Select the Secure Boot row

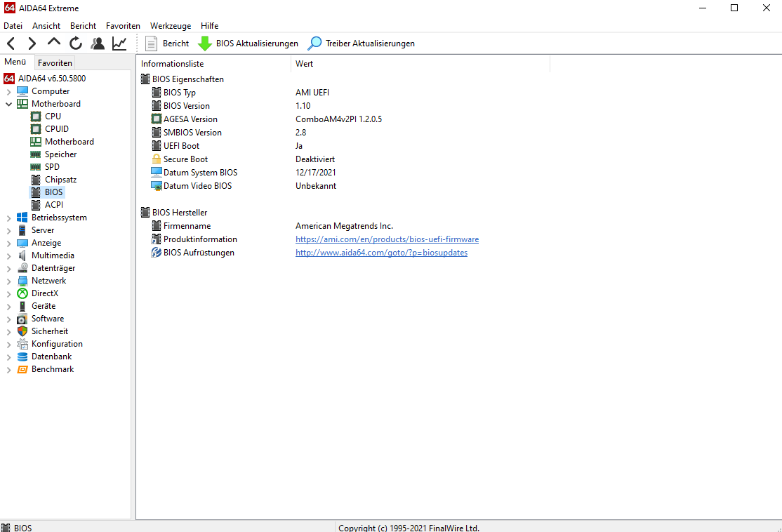click(344, 159)
